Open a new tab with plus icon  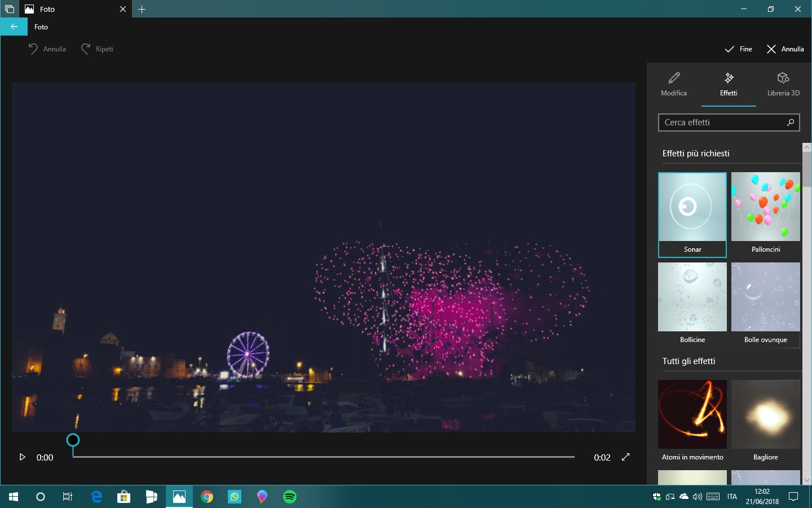point(142,9)
